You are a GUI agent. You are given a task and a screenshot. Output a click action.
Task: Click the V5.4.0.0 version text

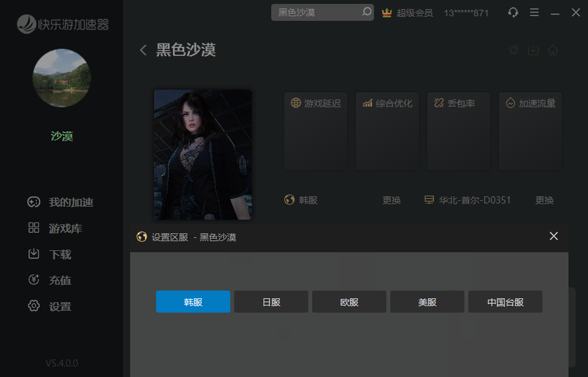(62, 363)
